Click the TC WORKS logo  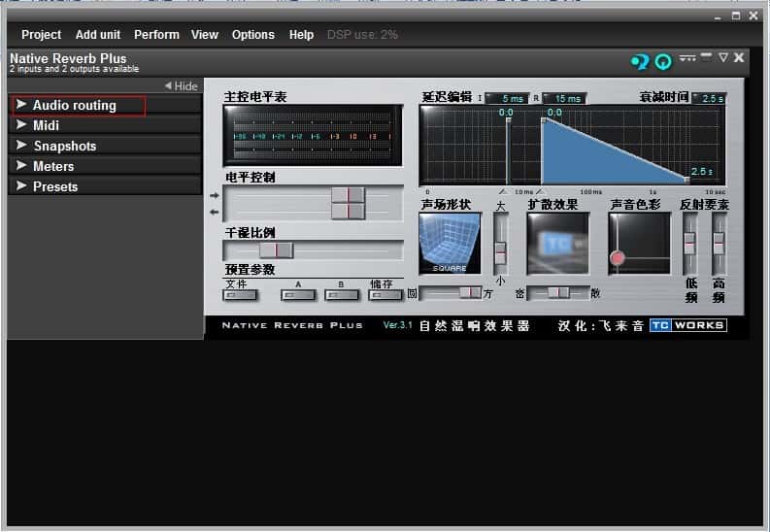[688, 325]
